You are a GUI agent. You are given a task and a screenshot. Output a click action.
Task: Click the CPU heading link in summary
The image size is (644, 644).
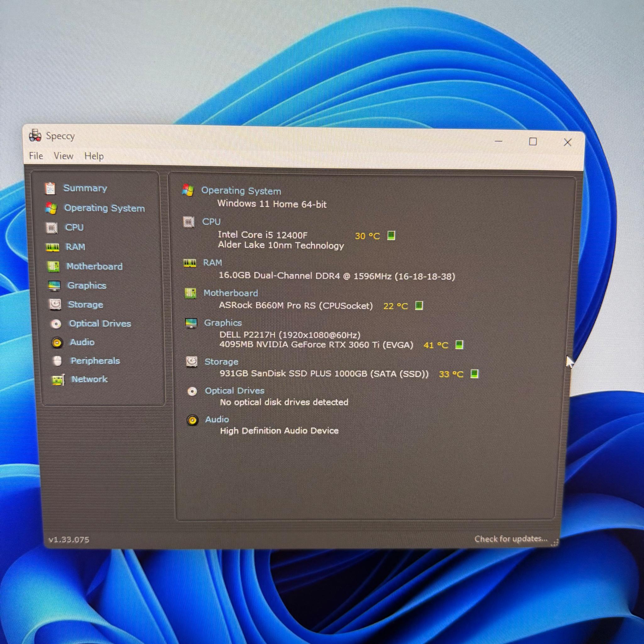pyautogui.click(x=211, y=222)
